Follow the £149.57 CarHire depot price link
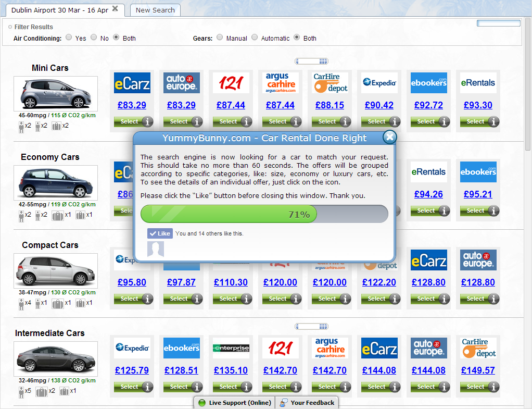 click(478, 370)
